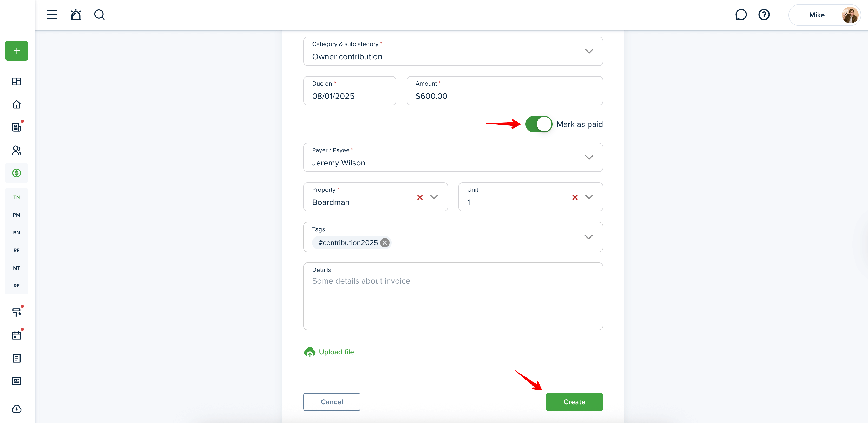Screen dimensions: 868x423
Task: Clear the Boardman property selection
Action: [420, 197]
